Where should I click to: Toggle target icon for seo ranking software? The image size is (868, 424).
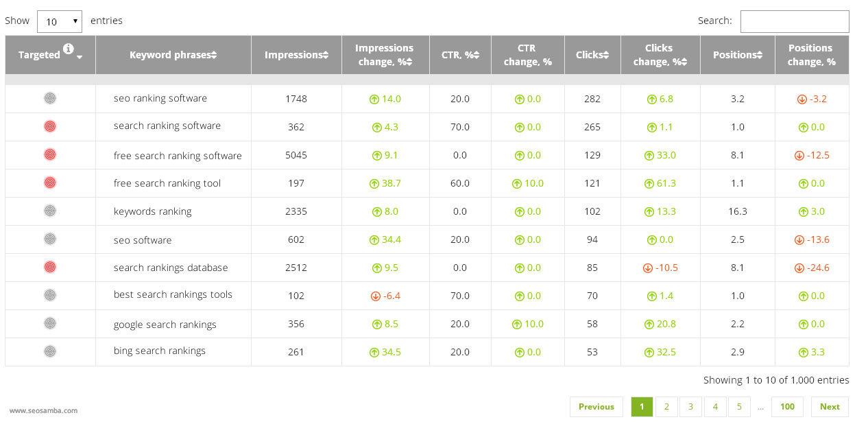[49, 98]
